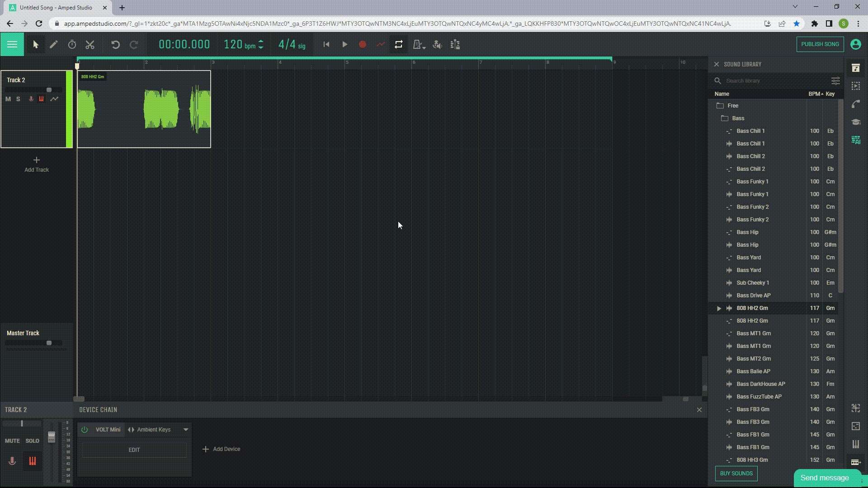Click the PUBLISH SONG button
The image size is (868, 488).
[x=820, y=44]
